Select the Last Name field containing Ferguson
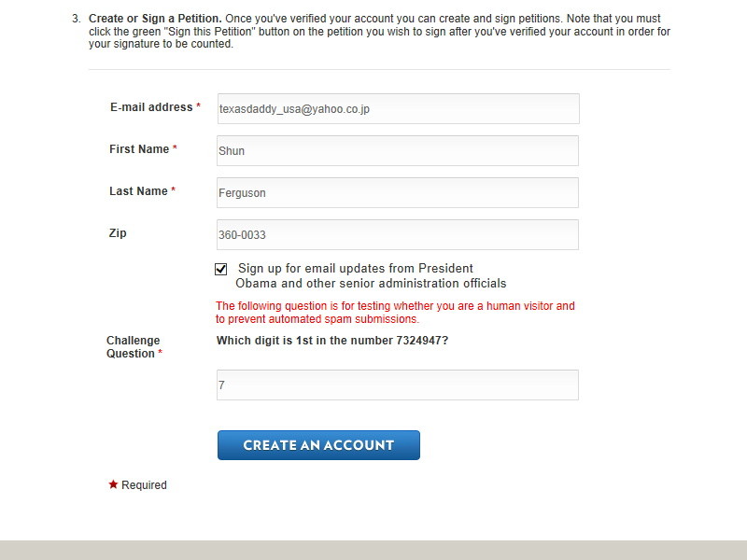The height and width of the screenshot is (560, 747). pos(398,192)
